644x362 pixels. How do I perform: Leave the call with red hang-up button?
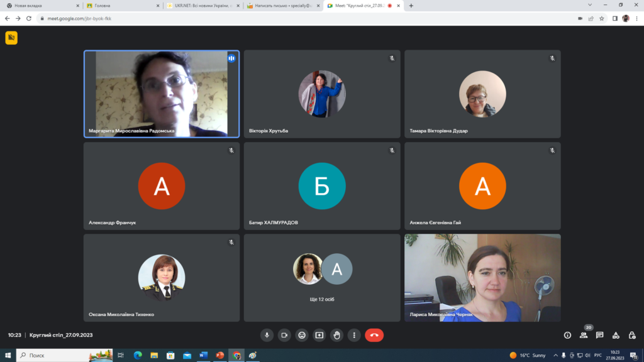(x=374, y=335)
